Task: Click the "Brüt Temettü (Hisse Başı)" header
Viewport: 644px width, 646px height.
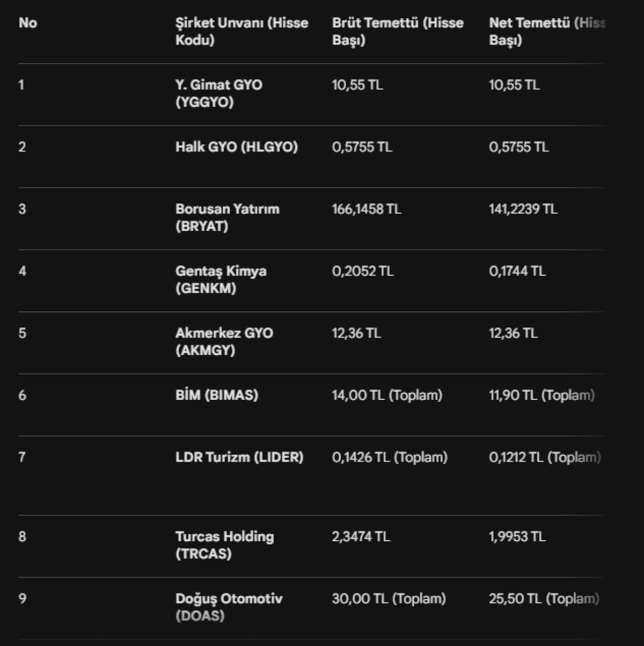Action: [397, 31]
